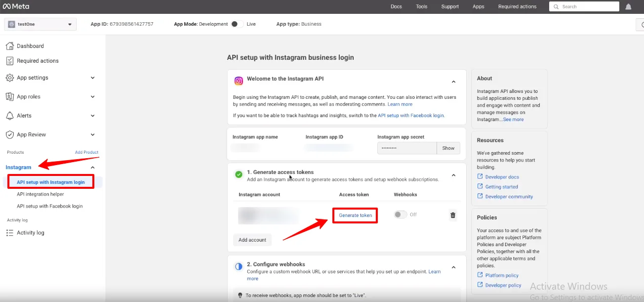
Task: Select API setup with Instagram login
Action: click(x=51, y=182)
